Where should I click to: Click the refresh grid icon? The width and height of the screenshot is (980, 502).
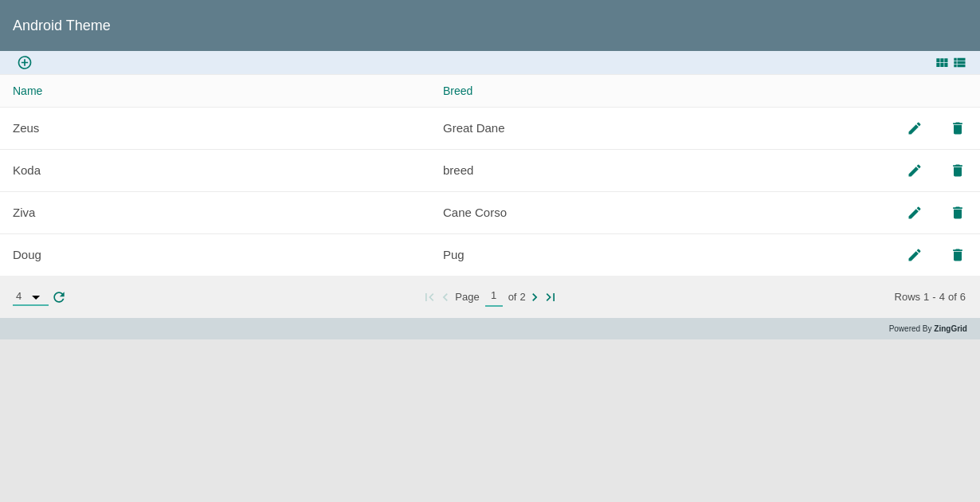59,296
